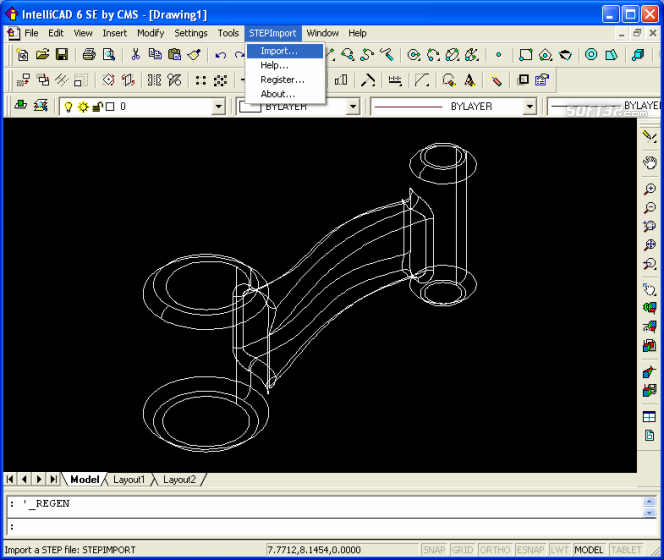Viewport: 664px width, 560px height.
Task: Toggle layer 0 on/off lightbulb
Action: [68, 107]
